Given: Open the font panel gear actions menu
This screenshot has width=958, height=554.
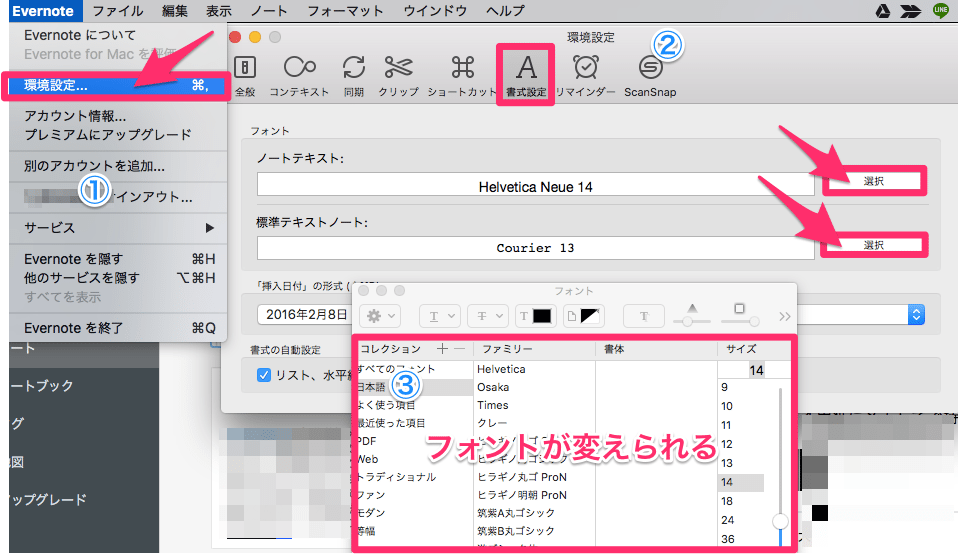Looking at the screenshot, I should pyautogui.click(x=380, y=316).
